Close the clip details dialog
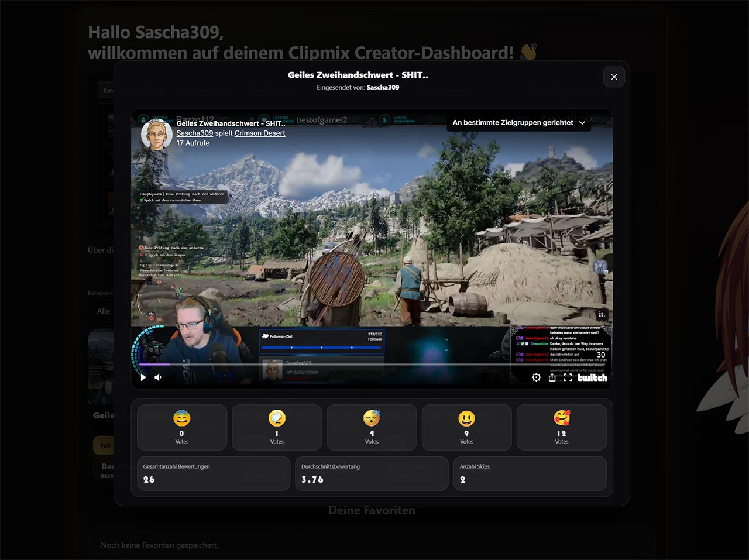The image size is (749, 560). coord(614,77)
